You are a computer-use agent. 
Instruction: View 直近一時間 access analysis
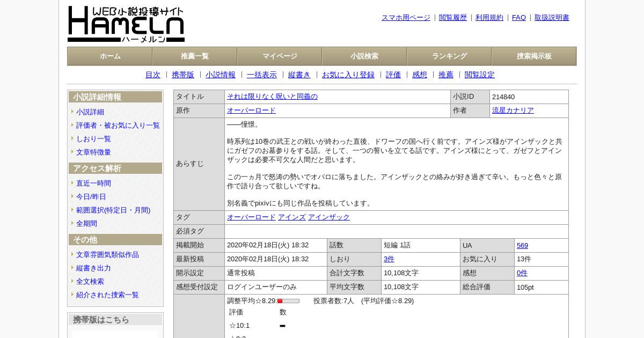(93, 183)
